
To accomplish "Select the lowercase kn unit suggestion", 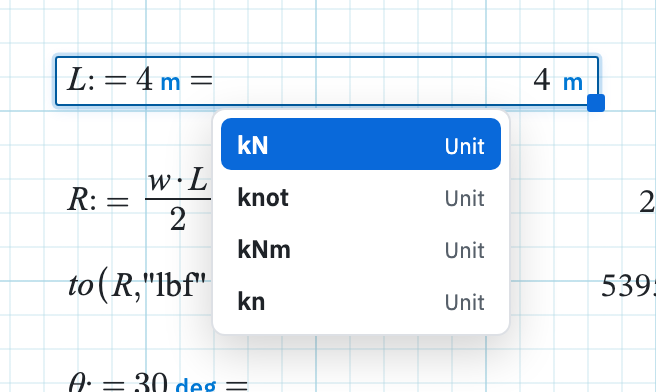I will click(361, 302).
